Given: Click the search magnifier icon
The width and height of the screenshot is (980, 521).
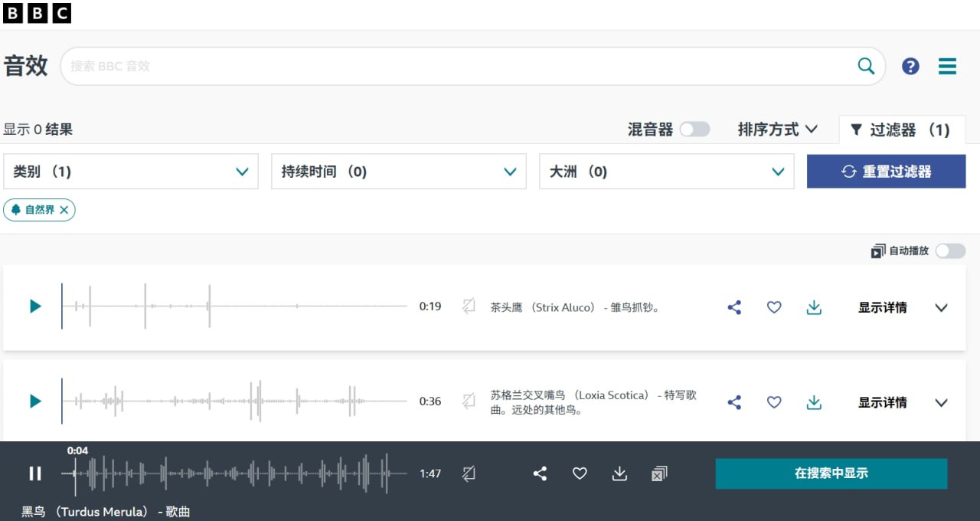Looking at the screenshot, I should [x=866, y=66].
